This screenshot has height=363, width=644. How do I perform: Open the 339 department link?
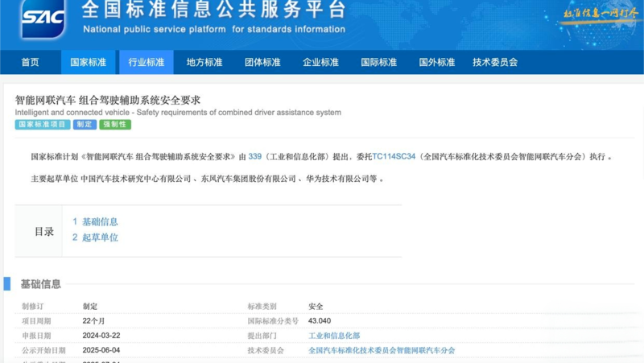(254, 156)
